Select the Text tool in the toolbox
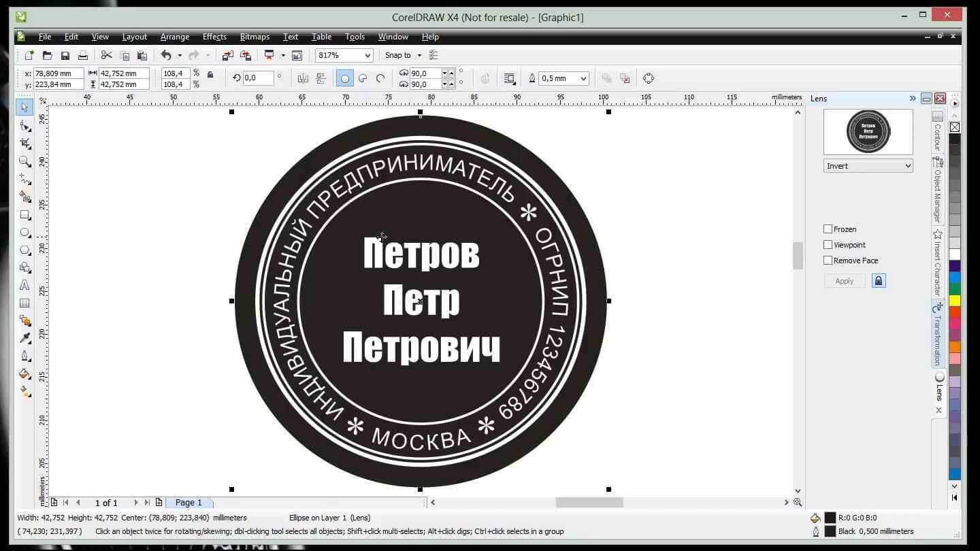The image size is (980, 551). 24,286
